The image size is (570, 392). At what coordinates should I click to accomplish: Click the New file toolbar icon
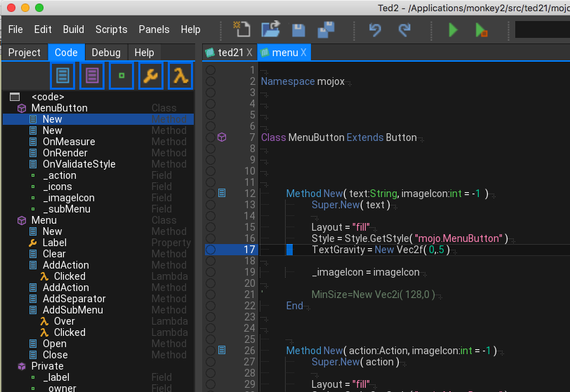[x=241, y=29]
